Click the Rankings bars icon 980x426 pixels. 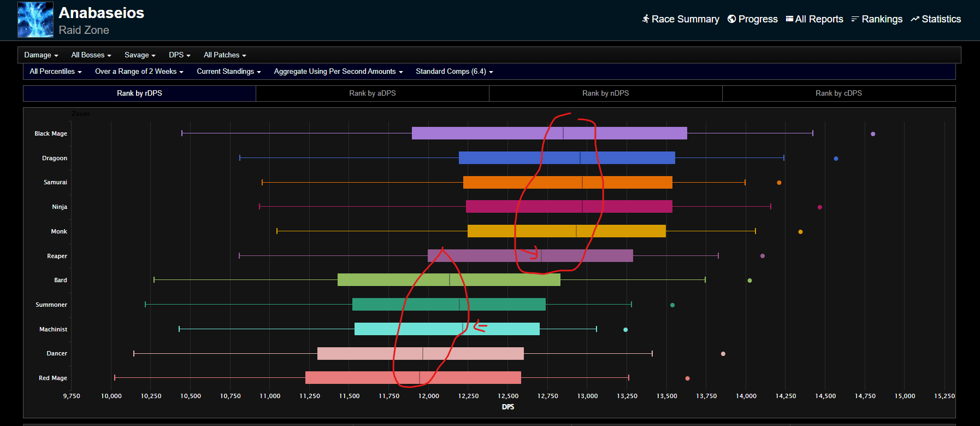coord(855,19)
